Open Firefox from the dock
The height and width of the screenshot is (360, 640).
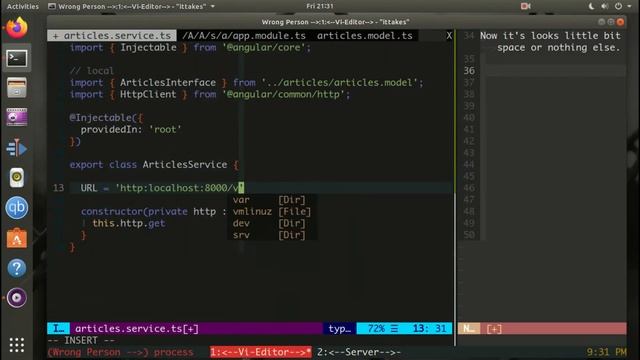[x=16, y=28]
